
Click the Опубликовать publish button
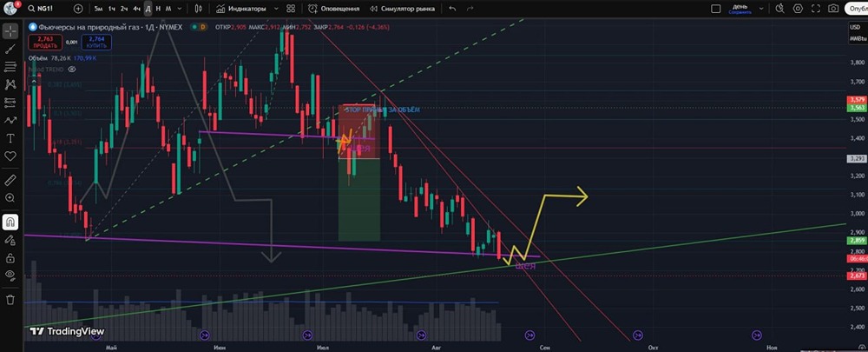click(857, 9)
